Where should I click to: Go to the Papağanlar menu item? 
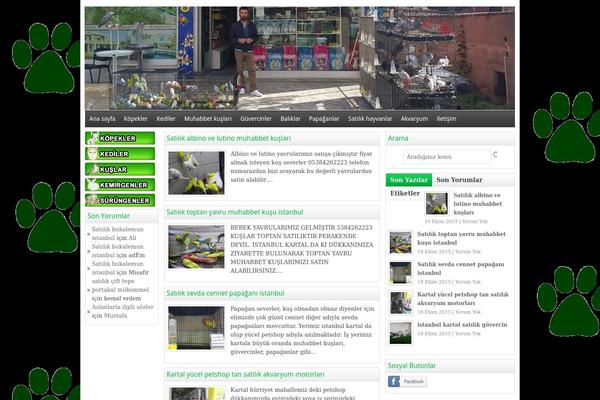coord(324,119)
